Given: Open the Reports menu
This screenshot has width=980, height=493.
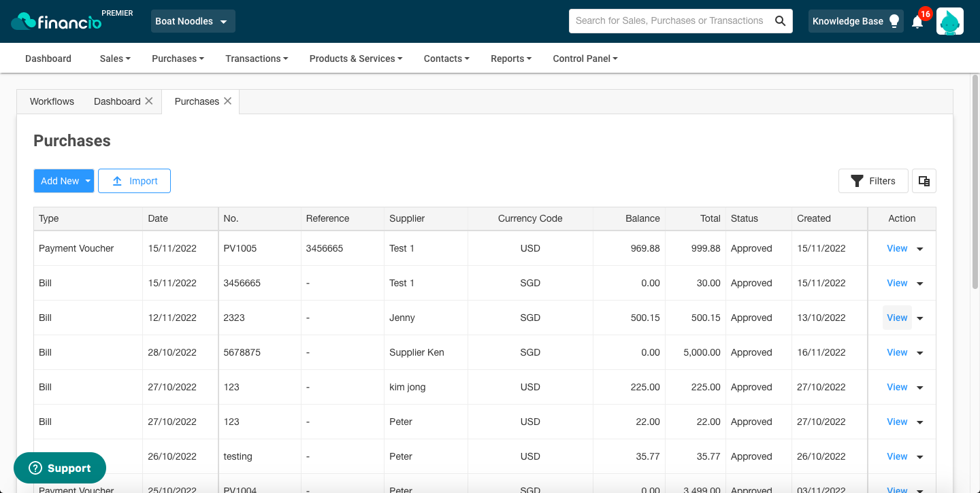Looking at the screenshot, I should coord(511,58).
